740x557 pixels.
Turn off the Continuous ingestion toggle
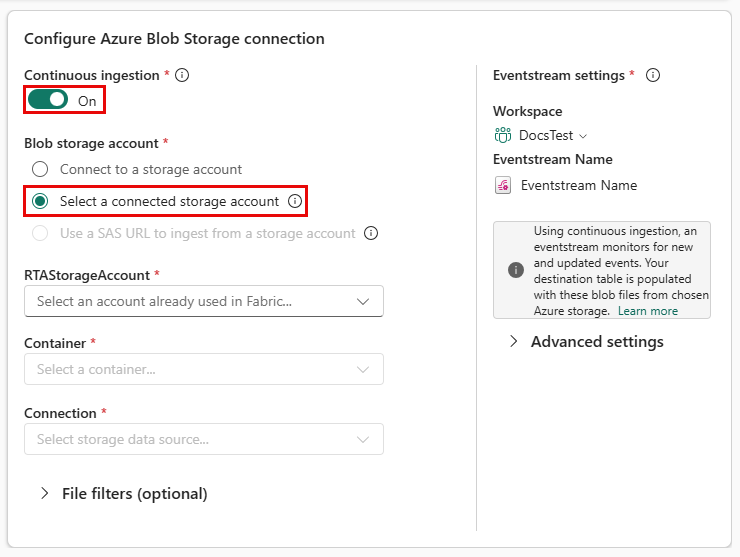point(48,100)
